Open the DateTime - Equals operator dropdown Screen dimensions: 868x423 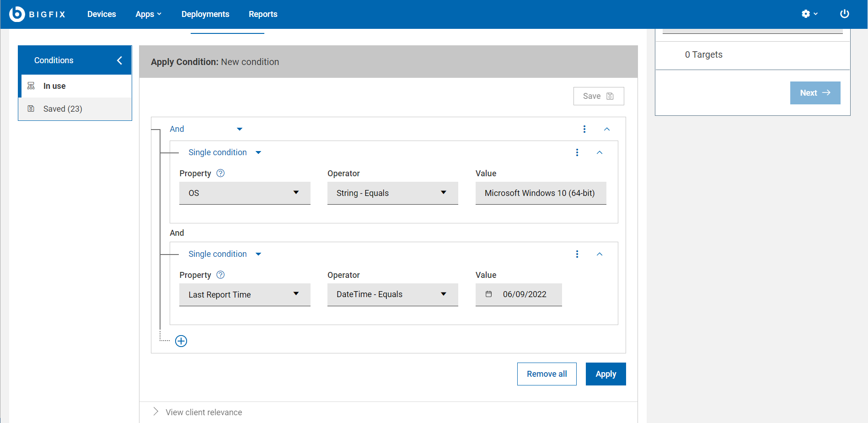tap(392, 294)
